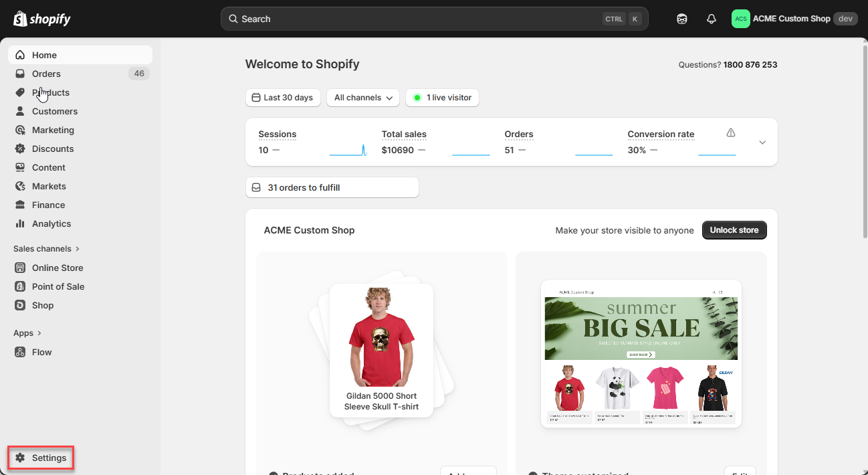Click the search magnifier icon
Image resolution: width=868 pixels, height=475 pixels.
[x=233, y=19]
